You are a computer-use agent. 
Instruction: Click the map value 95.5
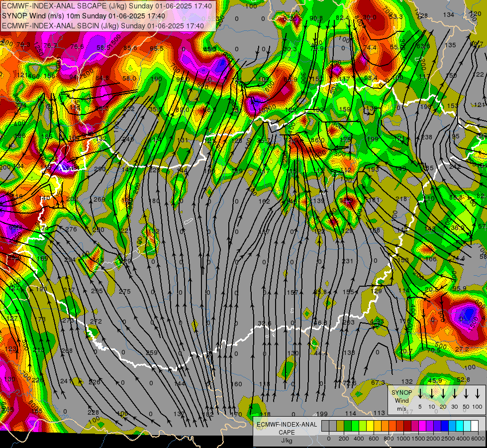157,48
